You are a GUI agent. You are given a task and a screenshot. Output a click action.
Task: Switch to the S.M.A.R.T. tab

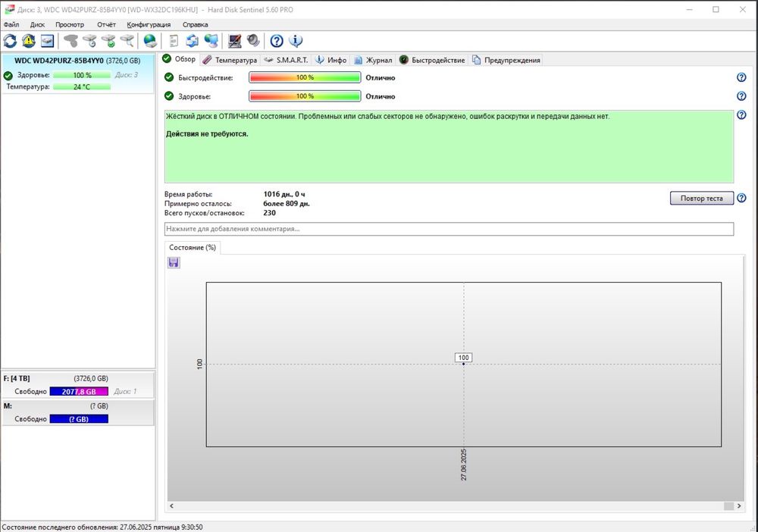click(x=287, y=60)
